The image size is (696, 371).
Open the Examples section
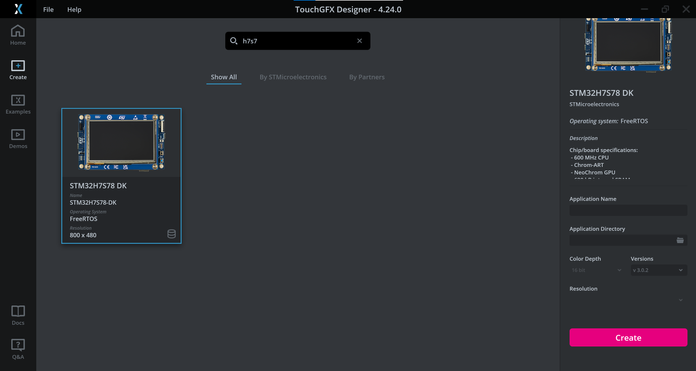click(18, 104)
